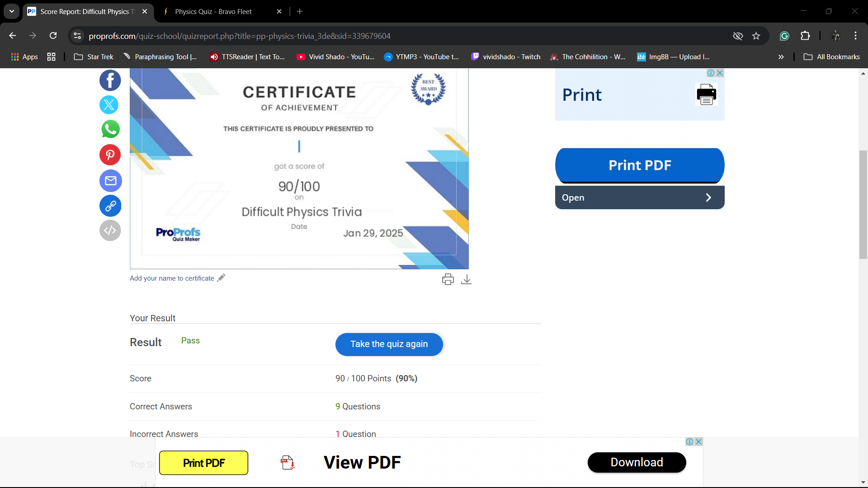Go forward in browser history
The image size is (868, 488).
click(33, 36)
